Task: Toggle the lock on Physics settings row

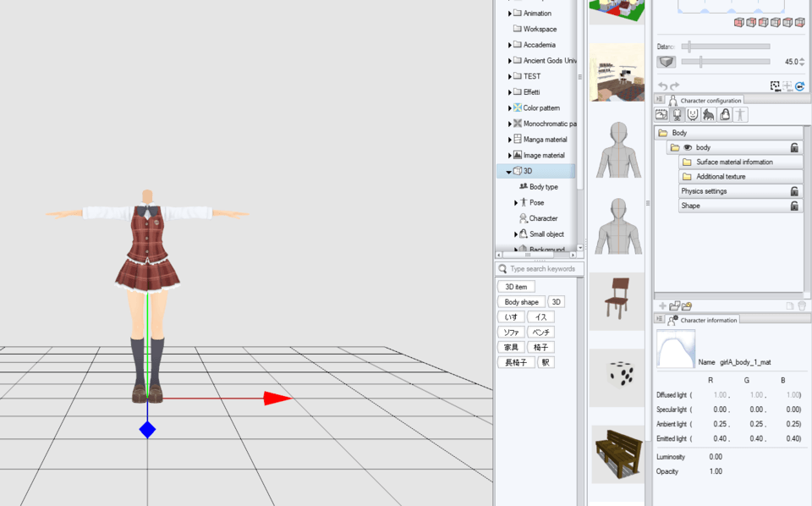Action: tap(794, 191)
